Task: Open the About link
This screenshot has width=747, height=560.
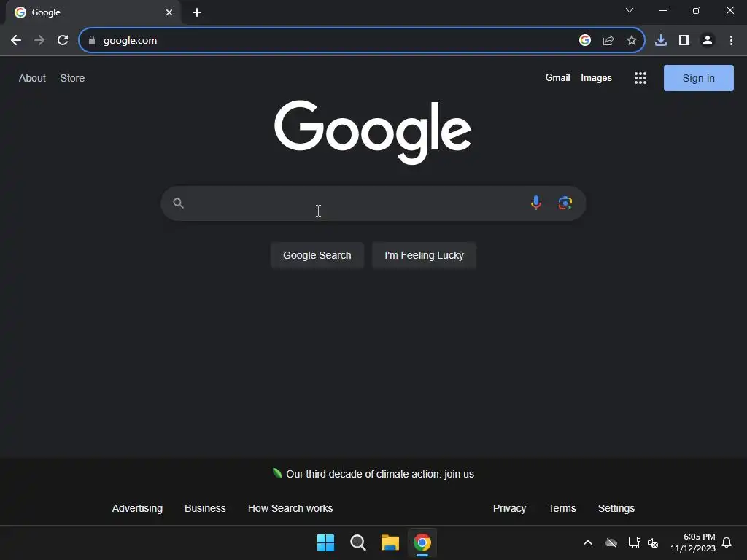Action: point(32,78)
